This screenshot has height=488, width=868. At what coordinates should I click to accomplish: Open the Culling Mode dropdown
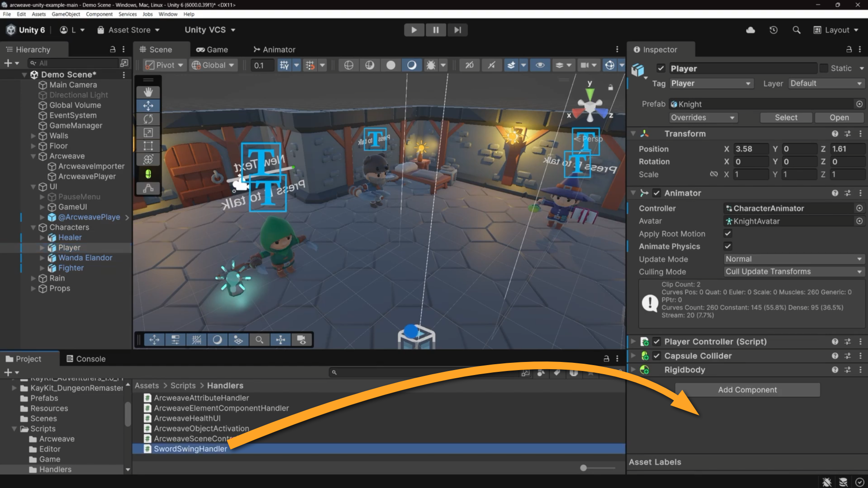[x=794, y=272]
